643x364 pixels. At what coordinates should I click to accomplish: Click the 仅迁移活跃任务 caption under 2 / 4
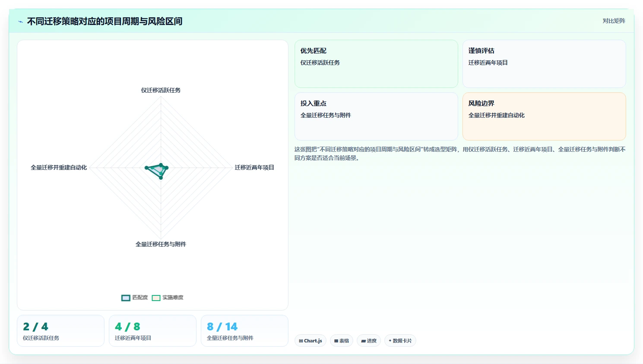[x=41, y=338]
